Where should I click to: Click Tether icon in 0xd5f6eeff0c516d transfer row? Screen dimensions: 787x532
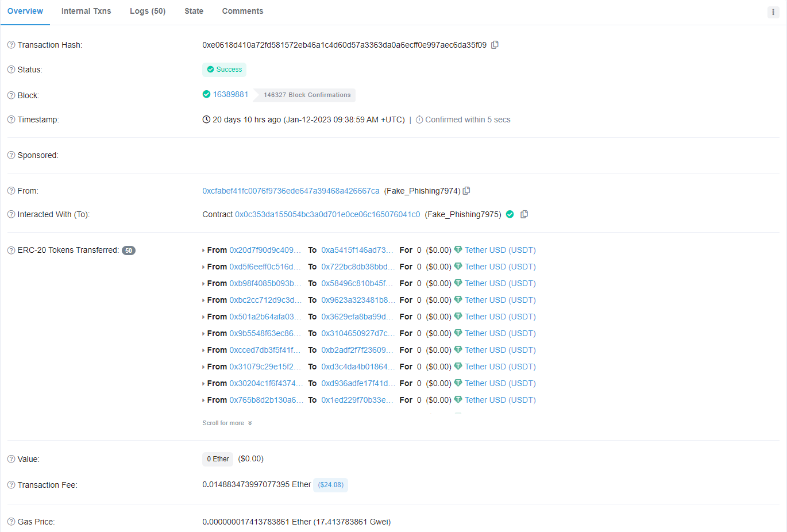pos(458,266)
